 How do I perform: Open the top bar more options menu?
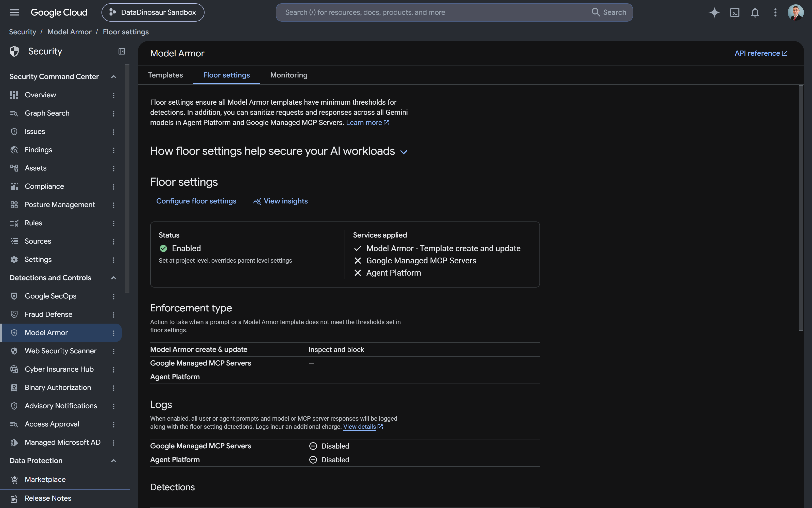pyautogui.click(x=775, y=12)
